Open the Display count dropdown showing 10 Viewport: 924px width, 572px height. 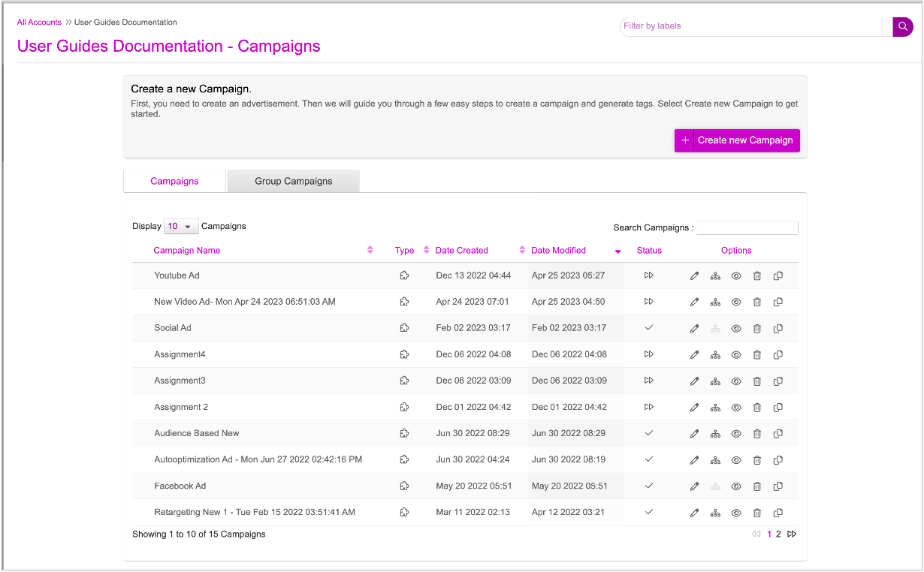(181, 227)
